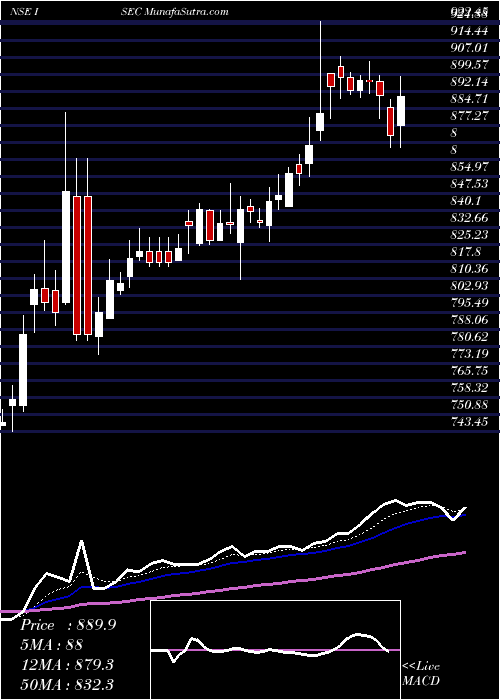
Task: Select the 907.01 price axis label
Action: (x=469, y=48)
